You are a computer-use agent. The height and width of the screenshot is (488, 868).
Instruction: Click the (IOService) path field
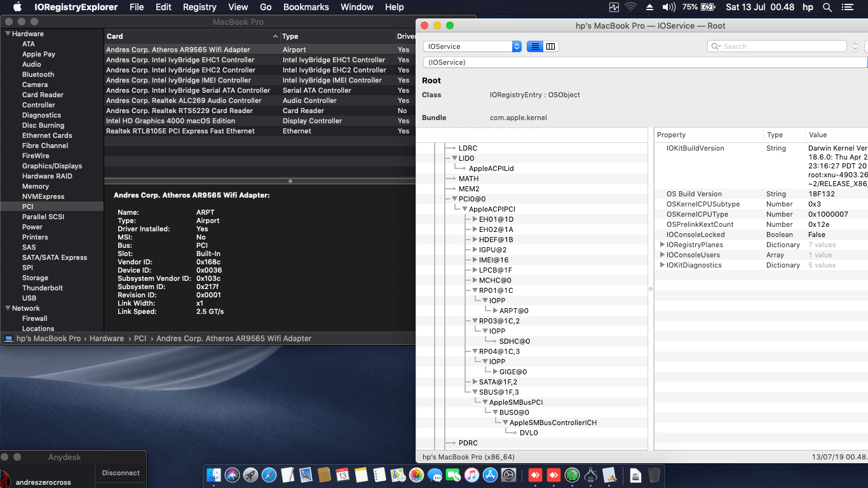tap(645, 62)
